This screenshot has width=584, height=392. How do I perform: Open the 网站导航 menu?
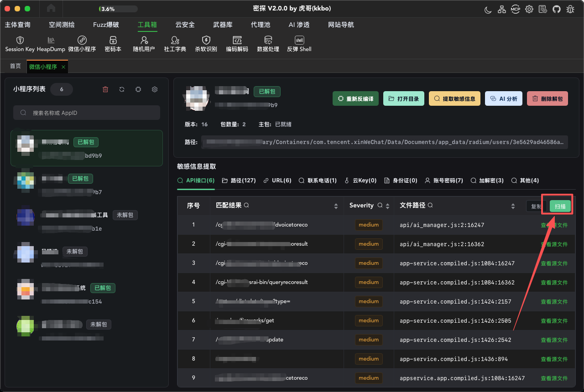tap(341, 25)
